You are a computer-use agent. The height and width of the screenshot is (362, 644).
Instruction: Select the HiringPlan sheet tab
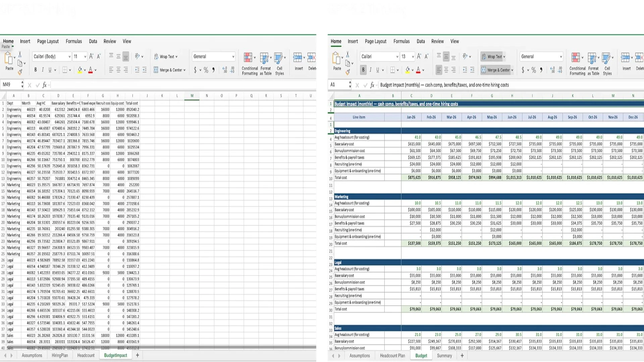[x=60, y=355]
